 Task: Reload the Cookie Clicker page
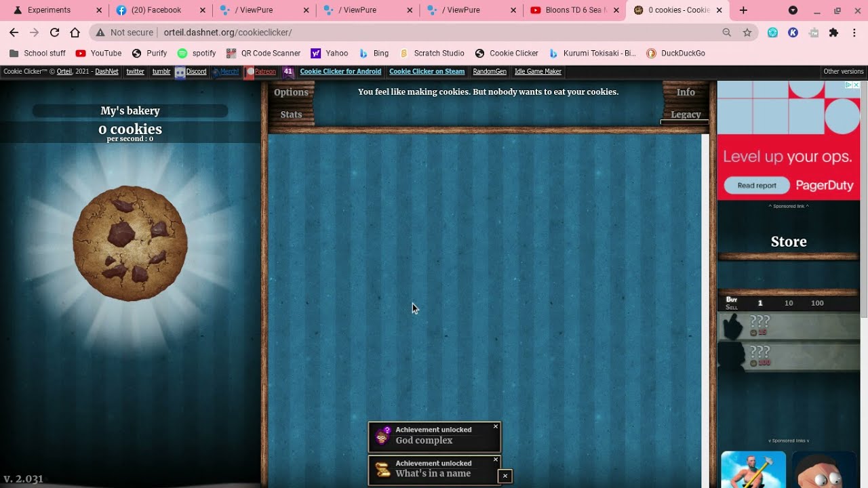click(55, 33)
